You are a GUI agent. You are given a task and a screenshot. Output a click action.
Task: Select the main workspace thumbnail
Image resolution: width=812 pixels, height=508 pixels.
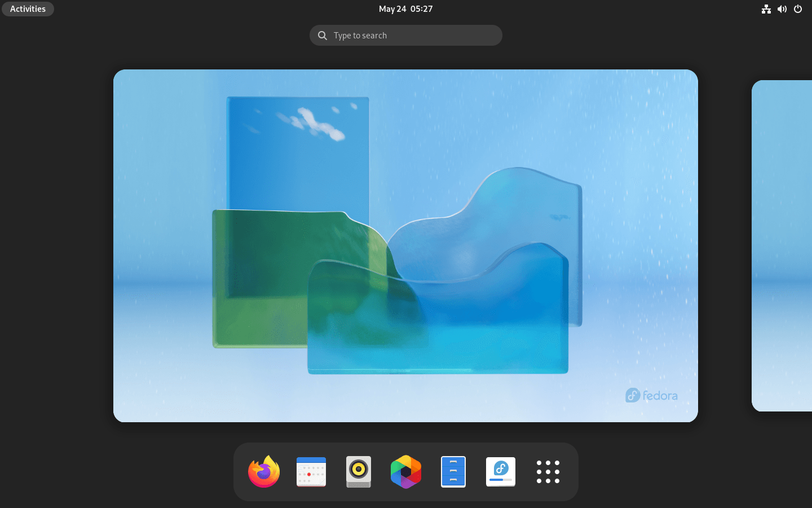point(405,246)
